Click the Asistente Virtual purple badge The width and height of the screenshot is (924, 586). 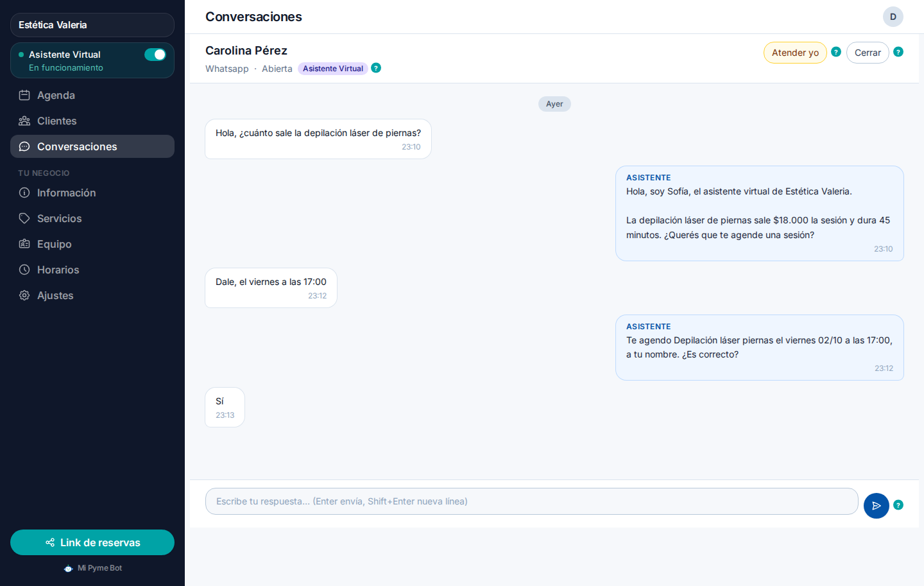(333, 69)
